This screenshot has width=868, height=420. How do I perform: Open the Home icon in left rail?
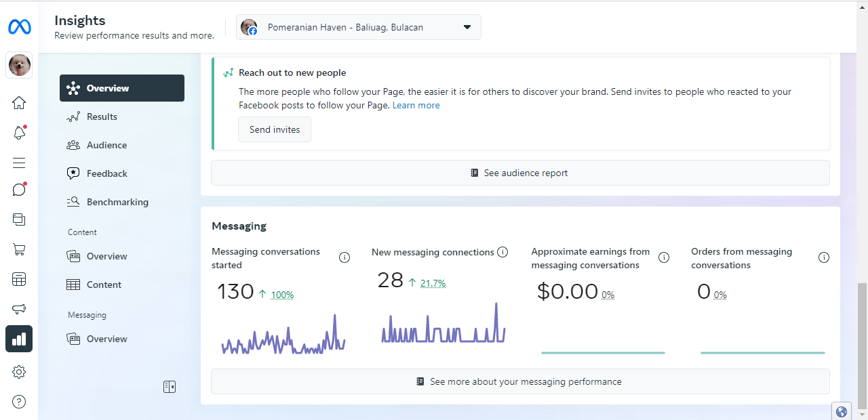click(x=19, y=103)
